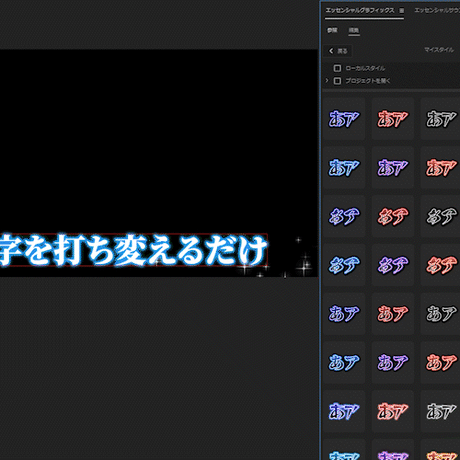Click the icon beside プロジェクトを開く

pyautogui.click(x=337, y=81)
